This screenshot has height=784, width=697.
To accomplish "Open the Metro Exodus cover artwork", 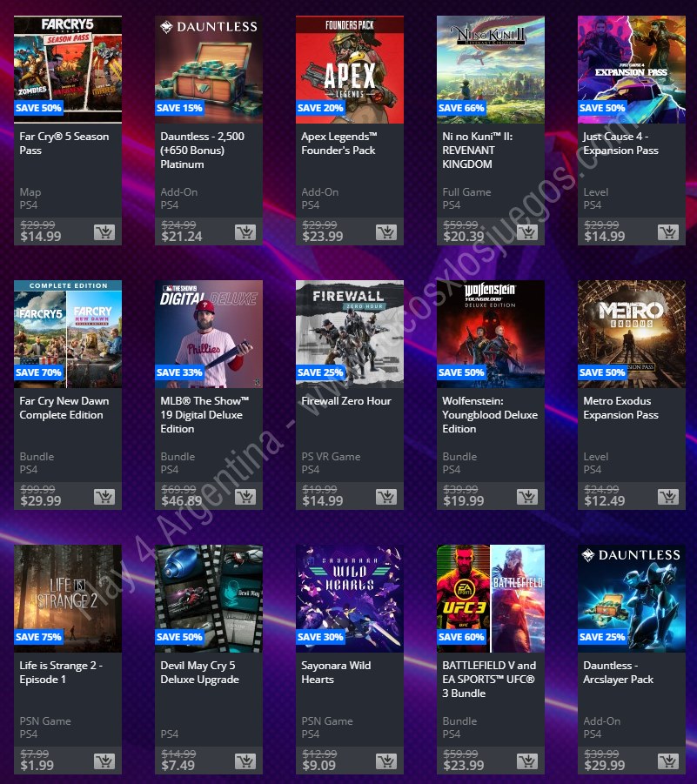I will point(632,334).
